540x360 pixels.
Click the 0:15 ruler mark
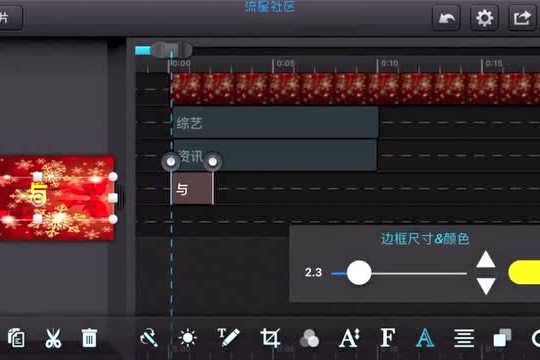click(x=494, y=63)
